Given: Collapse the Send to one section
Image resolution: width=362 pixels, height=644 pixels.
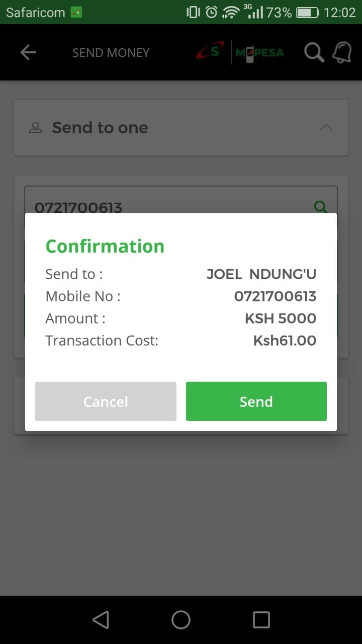Looking at the screenshot, I should [326, 128].
